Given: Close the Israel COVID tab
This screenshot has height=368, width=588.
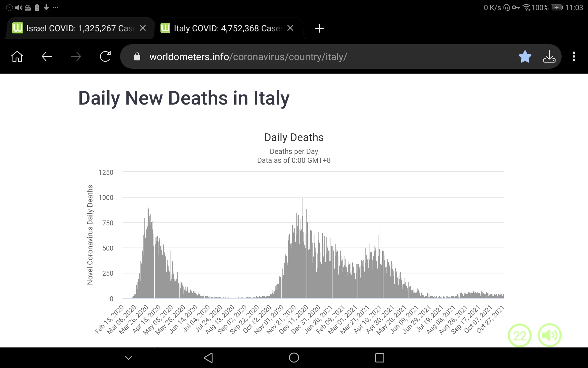Looking at the screenshot, I should click(143, 28).
